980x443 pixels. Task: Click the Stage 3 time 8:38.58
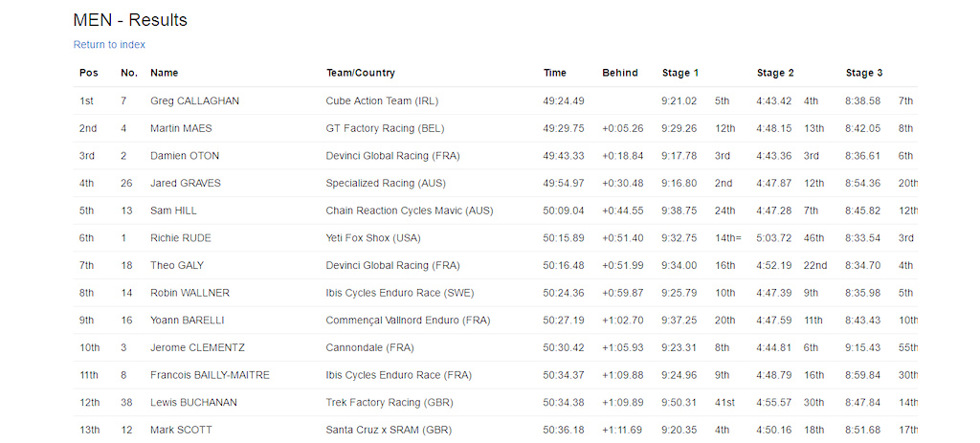(863, 101)
